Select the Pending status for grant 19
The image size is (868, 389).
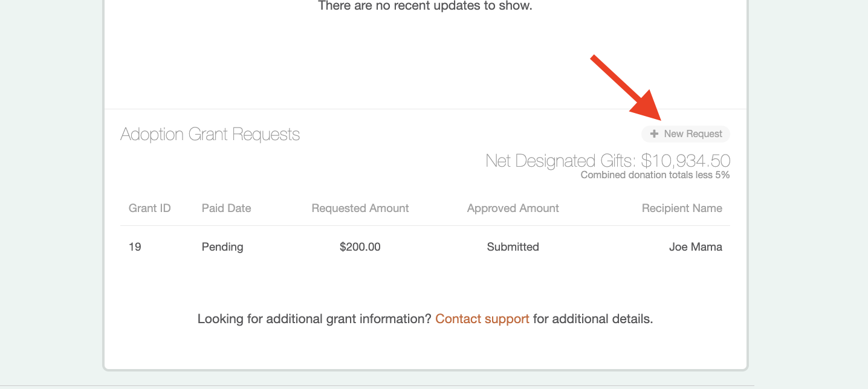coord(222,246)
